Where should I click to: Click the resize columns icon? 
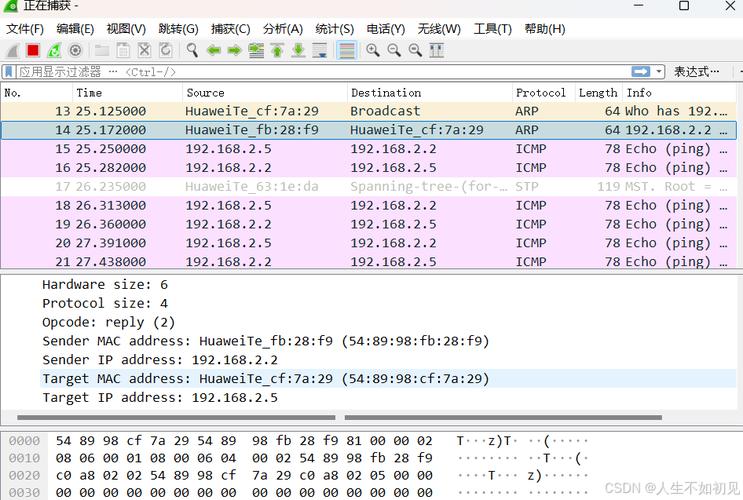click(436, 50)
